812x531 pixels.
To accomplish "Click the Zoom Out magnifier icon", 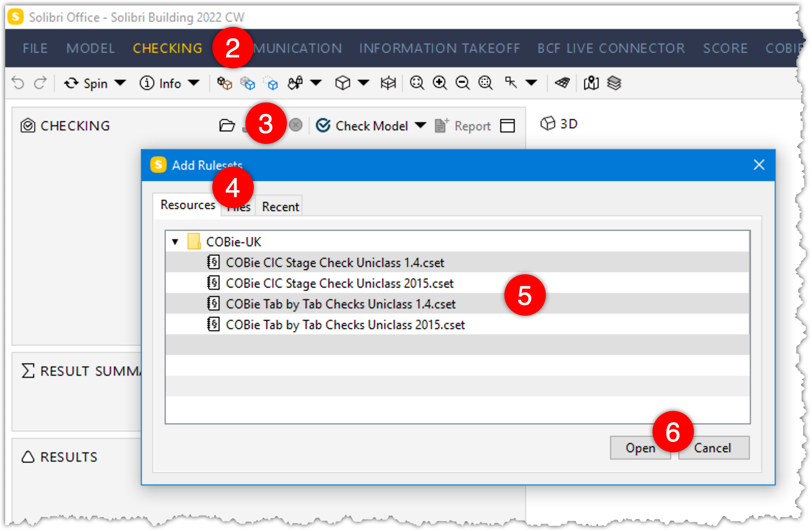I will [x=462, y=83].
